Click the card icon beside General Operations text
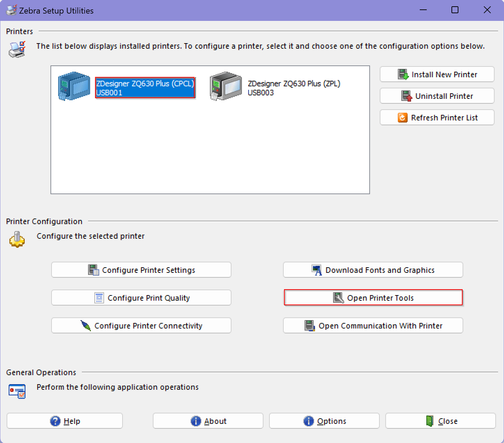 pyautogui.click(x=17, y=391)
